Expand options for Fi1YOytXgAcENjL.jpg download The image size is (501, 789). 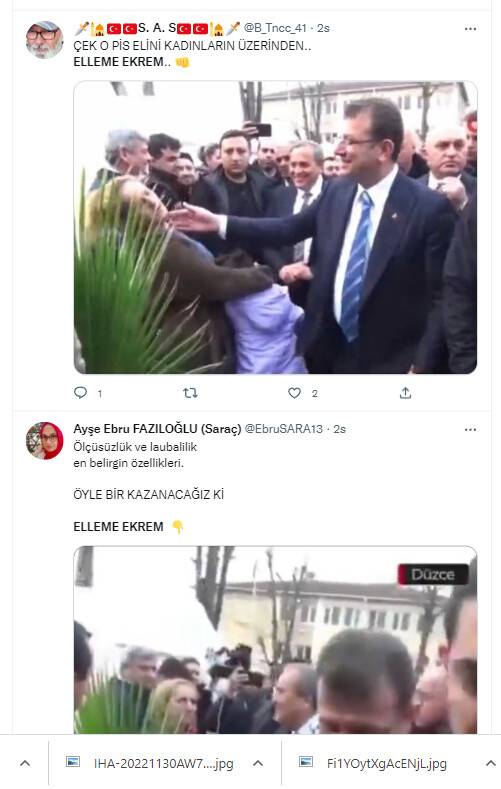pyautogui.click(x=490, y=763)
